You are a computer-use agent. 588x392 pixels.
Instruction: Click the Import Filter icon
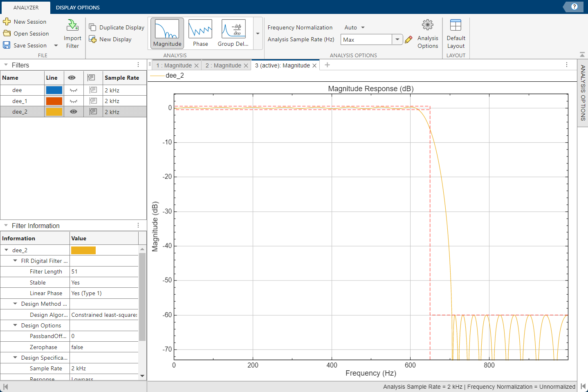click(72, 25)
